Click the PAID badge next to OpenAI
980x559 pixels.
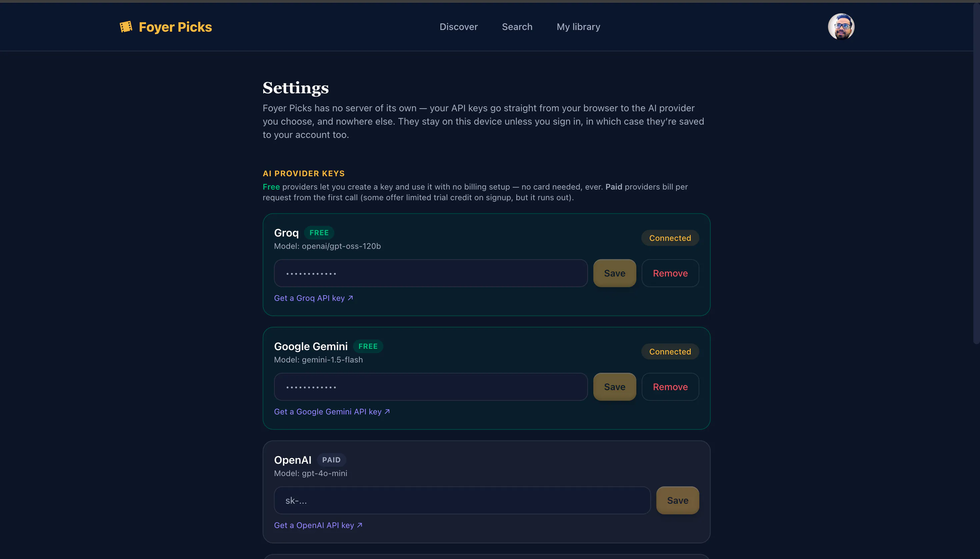click(x=331, y=460)
